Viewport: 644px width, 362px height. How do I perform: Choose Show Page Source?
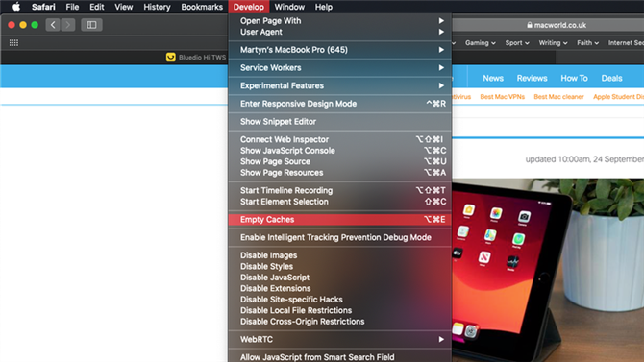pyautogui.click(x=340, y=161)
